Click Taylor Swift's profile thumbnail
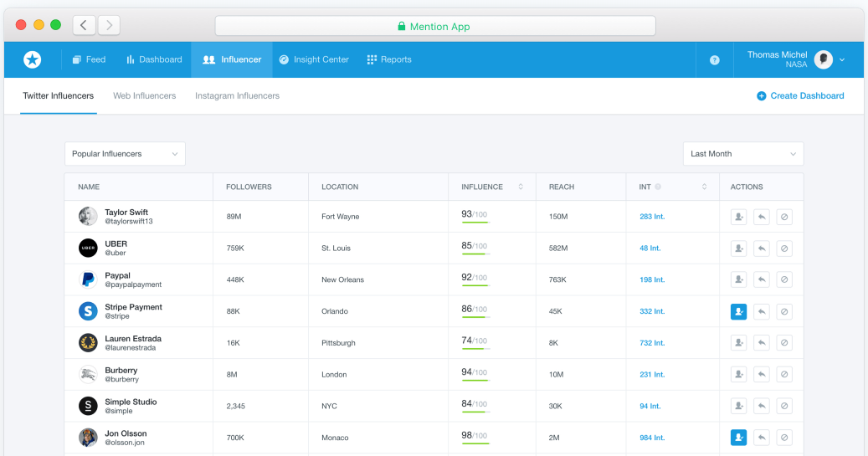 tap(88, 217)
